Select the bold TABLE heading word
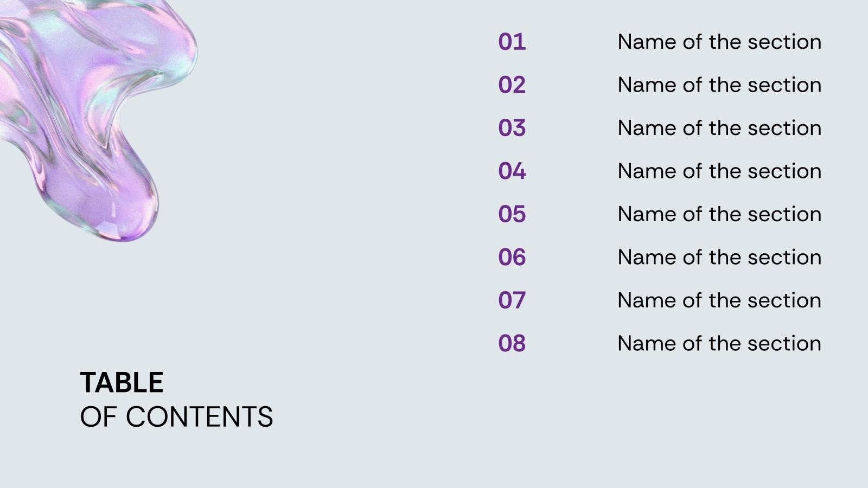Viewport: 868px width, 488px height. pyautogui.click(x=122, y=383)
